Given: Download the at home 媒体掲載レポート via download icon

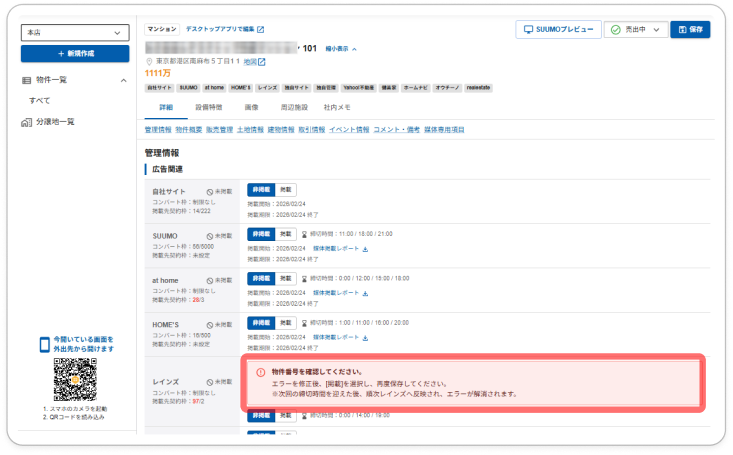Looking at the screenshot, I should coord(366,293).
